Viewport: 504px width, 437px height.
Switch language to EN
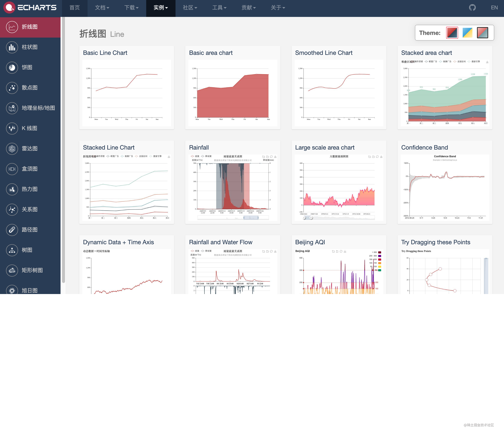click(494, 8)
